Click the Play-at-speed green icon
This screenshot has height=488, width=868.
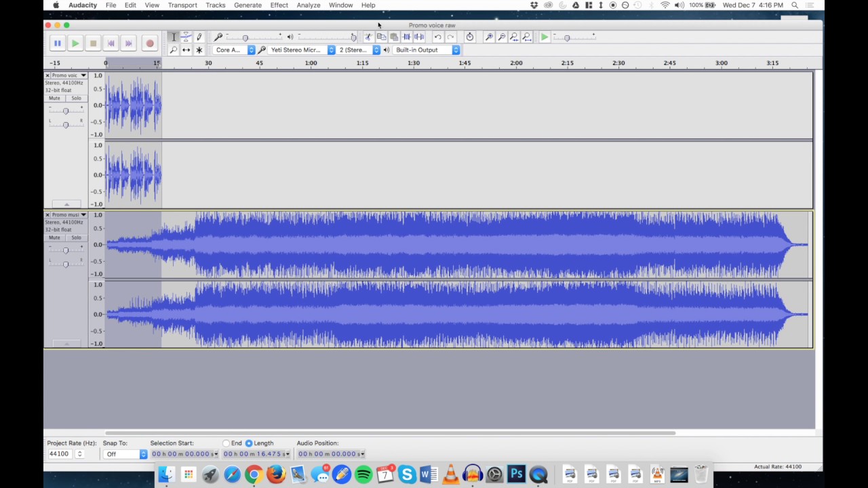[x=545, y=37]
